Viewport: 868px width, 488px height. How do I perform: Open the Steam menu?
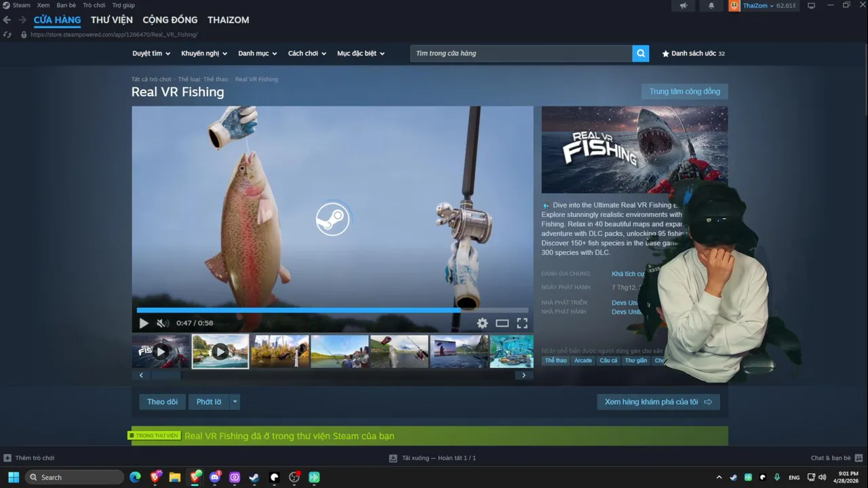click(22, 5)
